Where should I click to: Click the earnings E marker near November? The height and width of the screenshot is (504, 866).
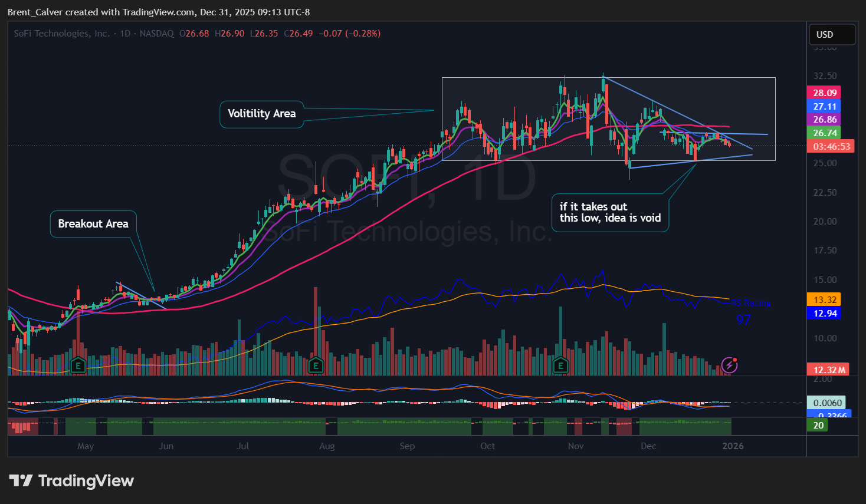click(x=560, y=365)
